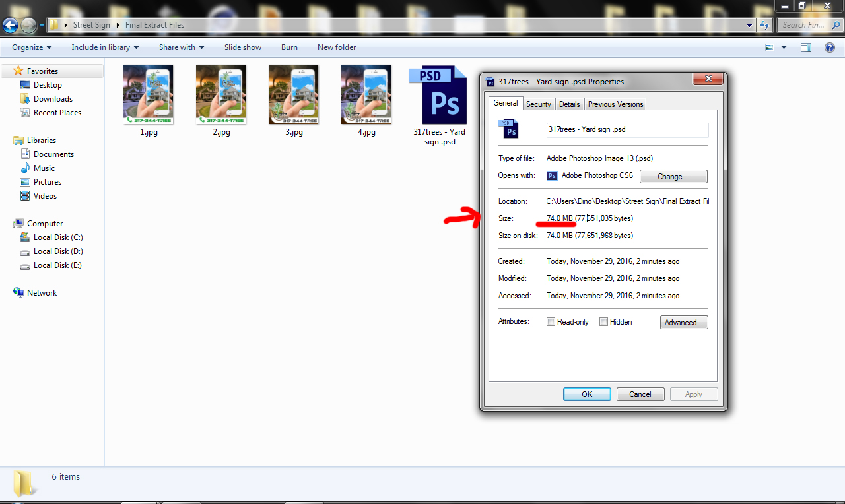Viewport: 845px width, 504px height.
Task: Start a Slide show from the toolbar
Action: tap(243, 47)
